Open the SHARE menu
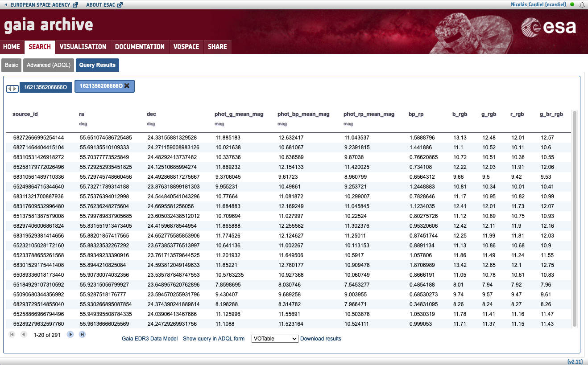Screen dimensions: 588x365 [x=217, y=47]
